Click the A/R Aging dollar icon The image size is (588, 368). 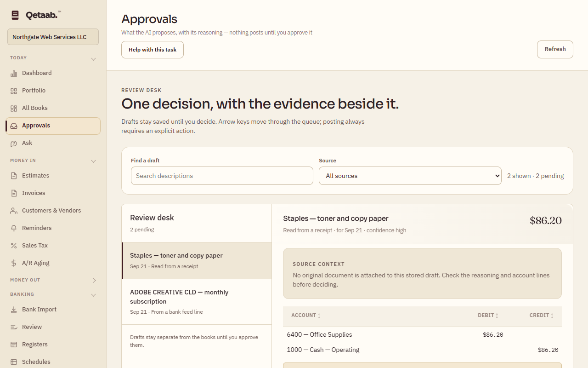point(14,263)
